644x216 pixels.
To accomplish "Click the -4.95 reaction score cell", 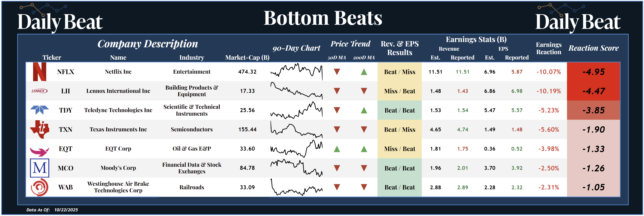I will click(x=593, y=72).
